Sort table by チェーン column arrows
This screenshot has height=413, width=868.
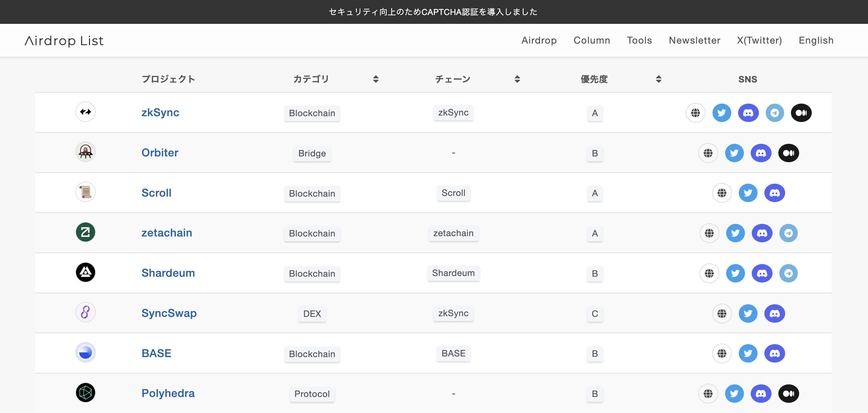pos(517,79)
